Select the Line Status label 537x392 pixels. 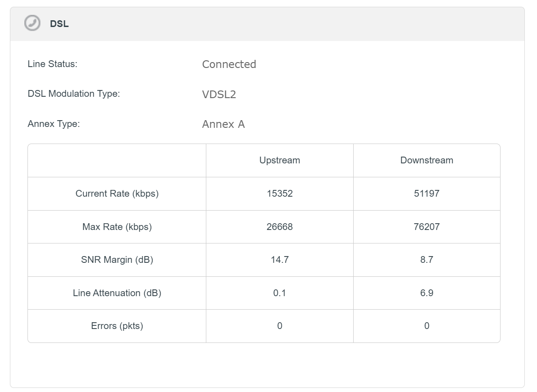tap(52, 64)
